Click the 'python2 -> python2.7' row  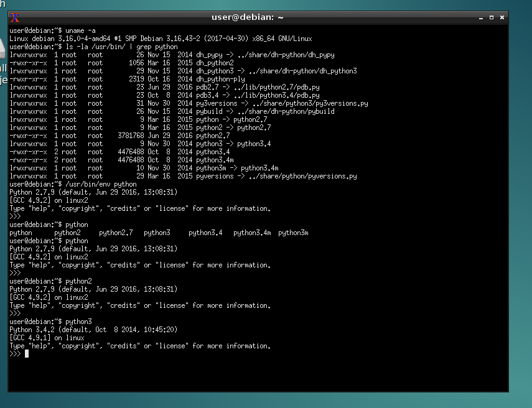tap(140, 128)
